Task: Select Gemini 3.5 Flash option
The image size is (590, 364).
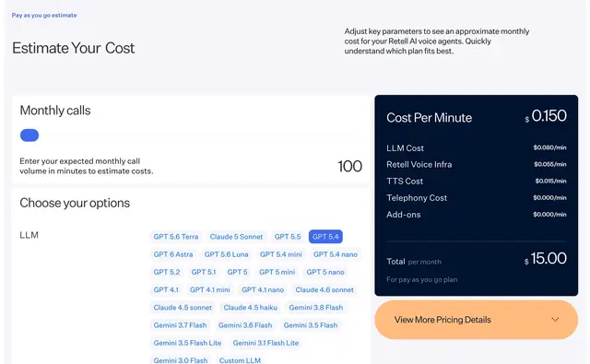Action: click(x=311, y=325)
